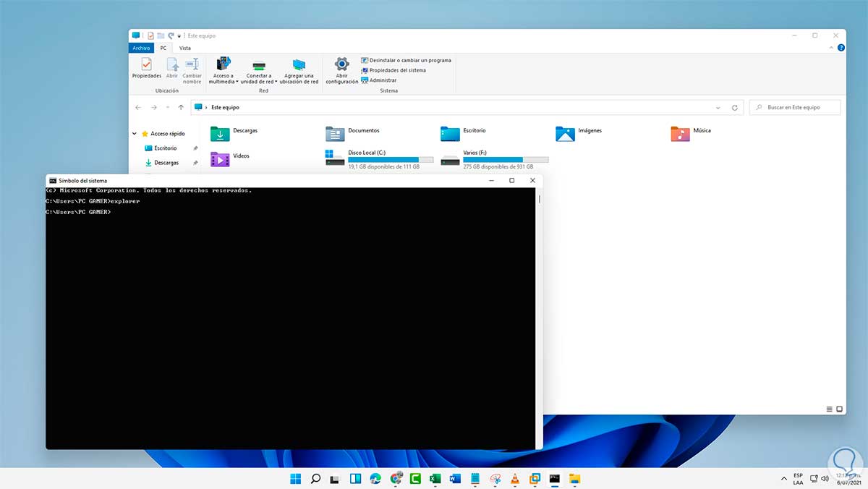Switch to details view in Explorer
The height and width of the screenshot is (489, 868).
click(x=830, y=409)
